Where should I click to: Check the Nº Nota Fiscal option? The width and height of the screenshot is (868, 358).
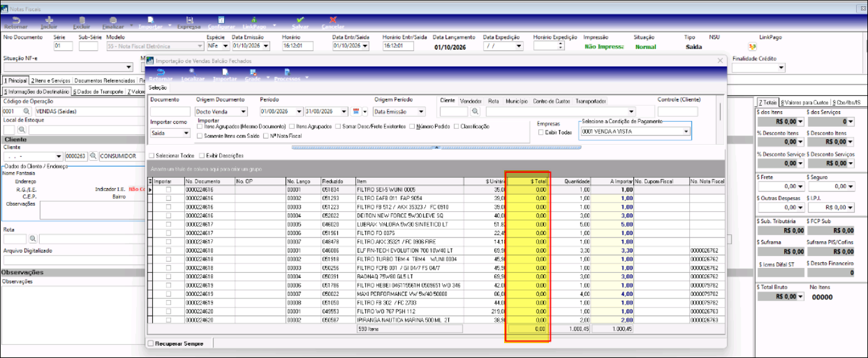pos(267,135)
